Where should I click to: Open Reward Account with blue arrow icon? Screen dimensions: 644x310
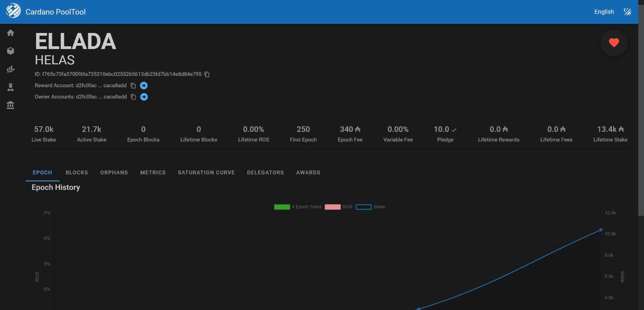[144, 86]
